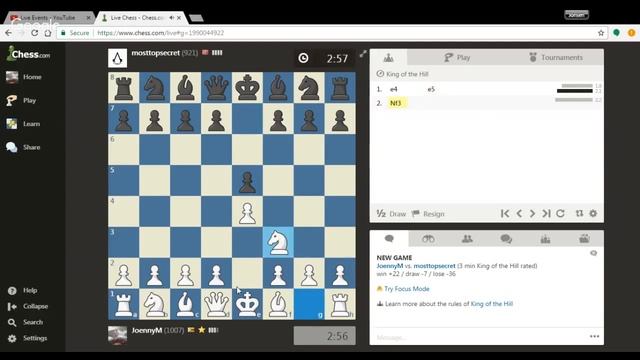
Task: Open the double chat bubbles tab
Action: pyautogui.click(x=506, y=238)
